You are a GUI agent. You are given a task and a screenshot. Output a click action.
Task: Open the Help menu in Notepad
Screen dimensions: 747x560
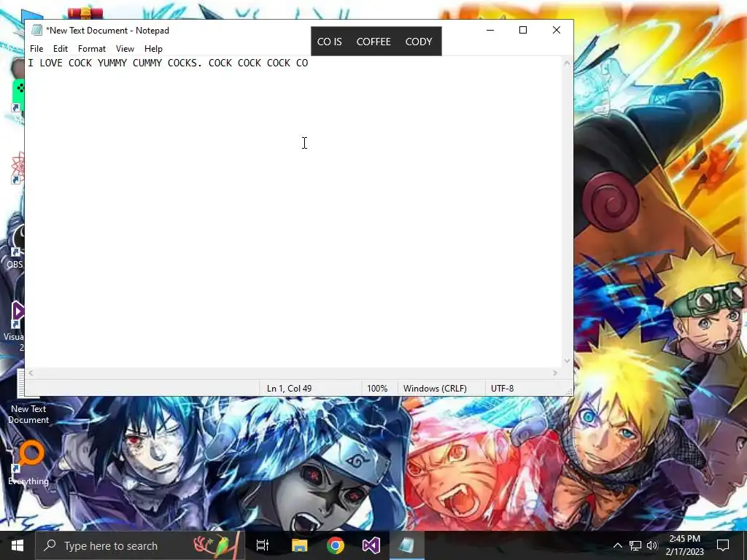pos(153,49)
